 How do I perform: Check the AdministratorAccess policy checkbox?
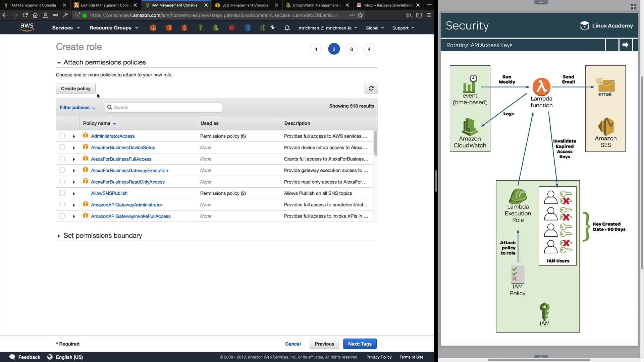point(62,136)
